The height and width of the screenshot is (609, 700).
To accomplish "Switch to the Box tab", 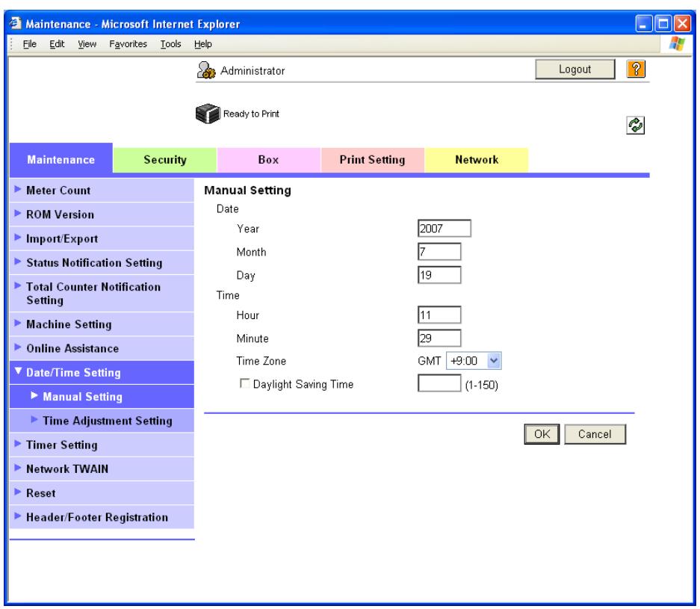I will (x=268, y=160).
